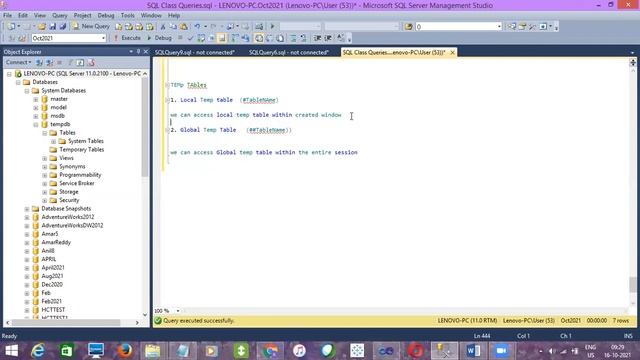
Task: Open Firefox from taskbar
Action: click(125, 351)
